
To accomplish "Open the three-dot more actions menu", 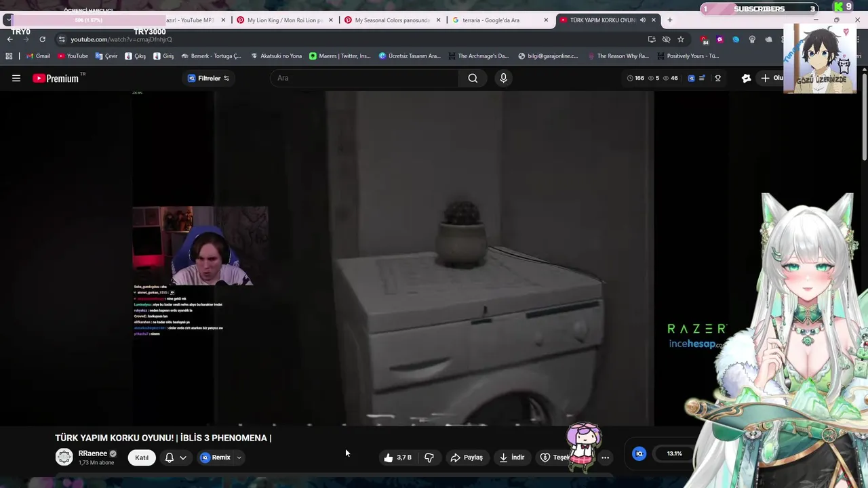I will point(605,457).
